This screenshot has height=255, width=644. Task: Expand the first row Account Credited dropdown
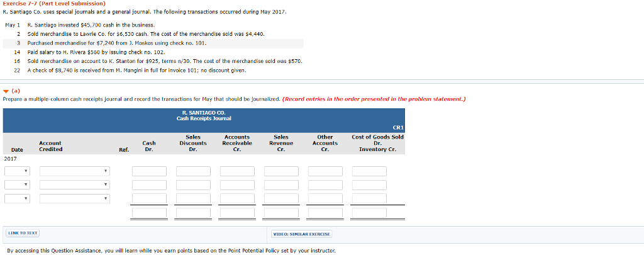point(74,171)
